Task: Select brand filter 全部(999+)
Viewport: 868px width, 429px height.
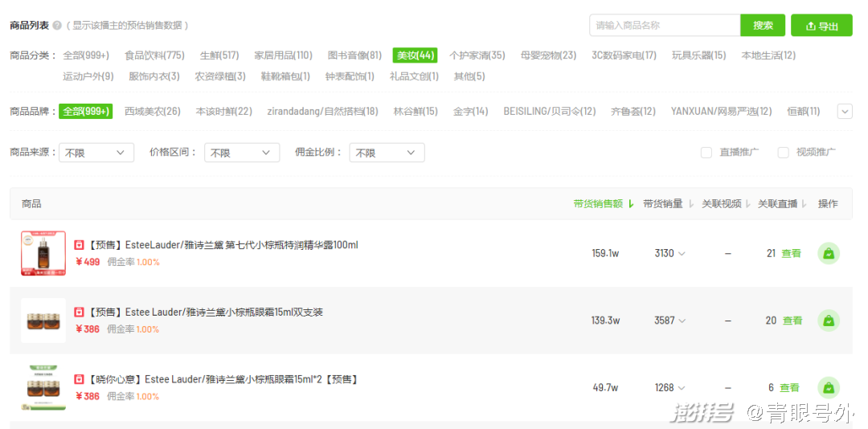Action: (x=86, y=111)
